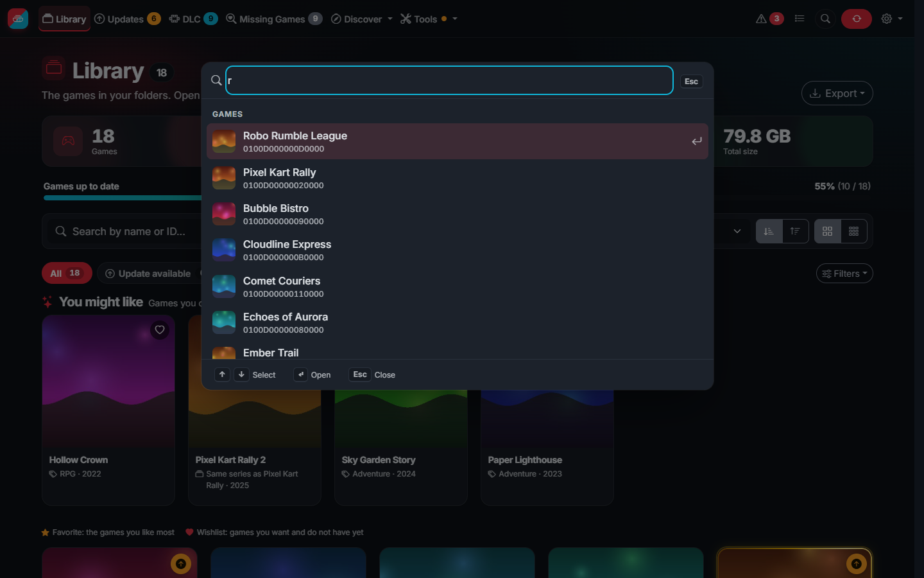The width and height of the screenshot is (924, 578).
Task: Click the heart icon on Hollow Crown card
Action: click(160, 330)
